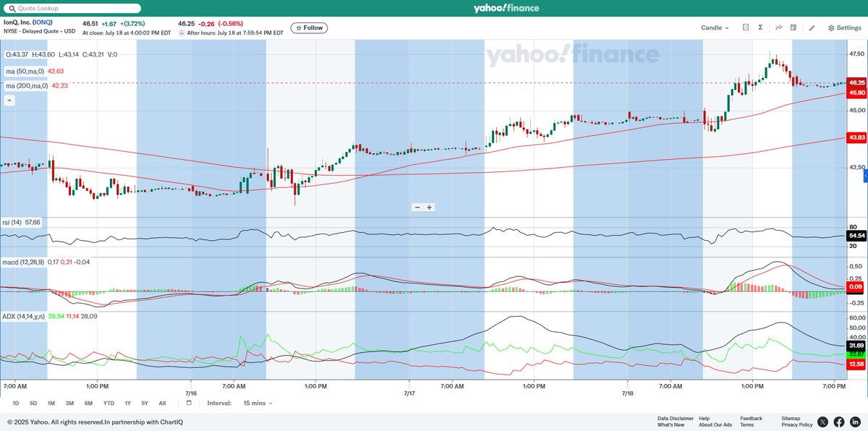Select the 1D range
The image size is (868, 431).
16,403
